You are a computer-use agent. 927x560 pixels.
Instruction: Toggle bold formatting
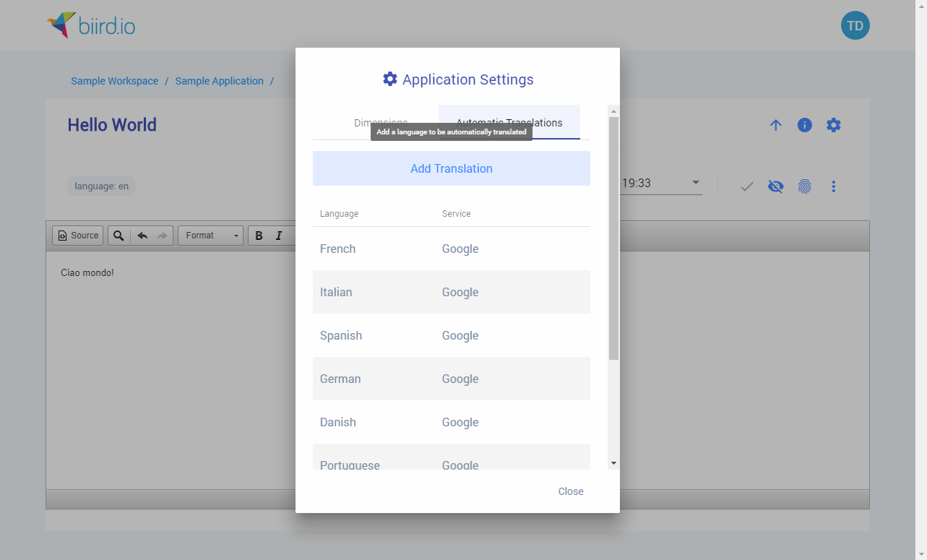click(259, 236)
